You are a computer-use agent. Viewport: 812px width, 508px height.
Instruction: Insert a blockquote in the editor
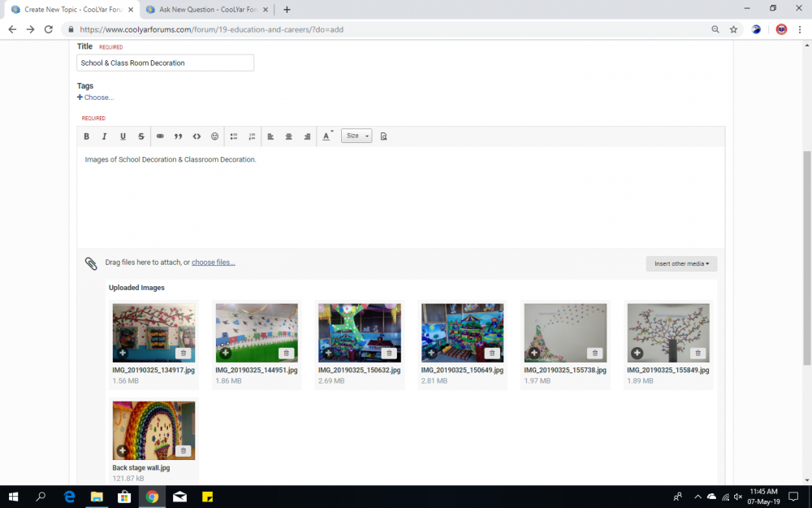(179, 136)
